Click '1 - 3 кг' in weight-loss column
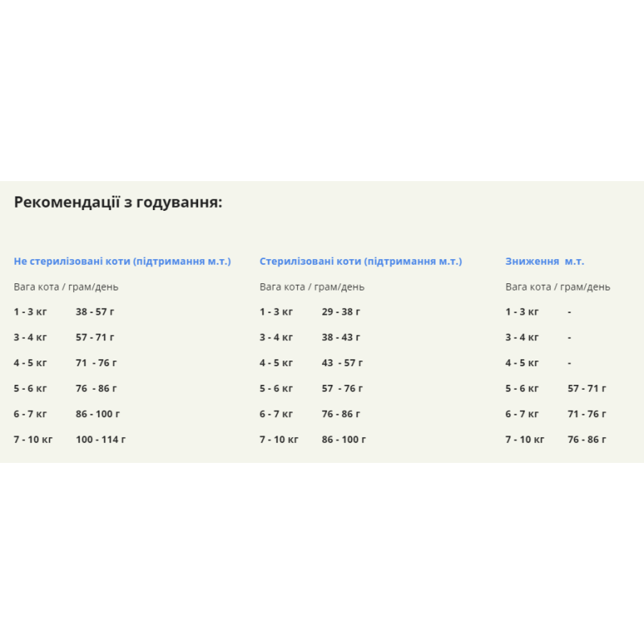Screen dimensions: 644x644 click(522, 312)
